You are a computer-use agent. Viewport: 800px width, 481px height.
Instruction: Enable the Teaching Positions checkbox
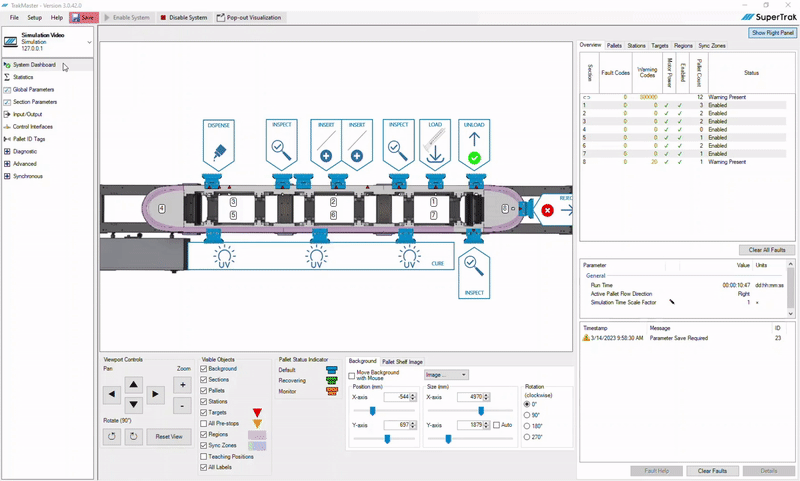204,456
